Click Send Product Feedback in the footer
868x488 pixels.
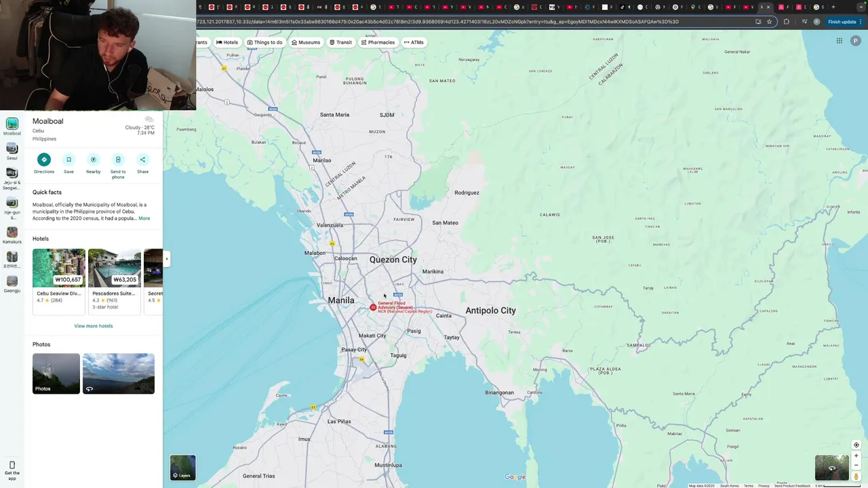(x=792, y=485)
